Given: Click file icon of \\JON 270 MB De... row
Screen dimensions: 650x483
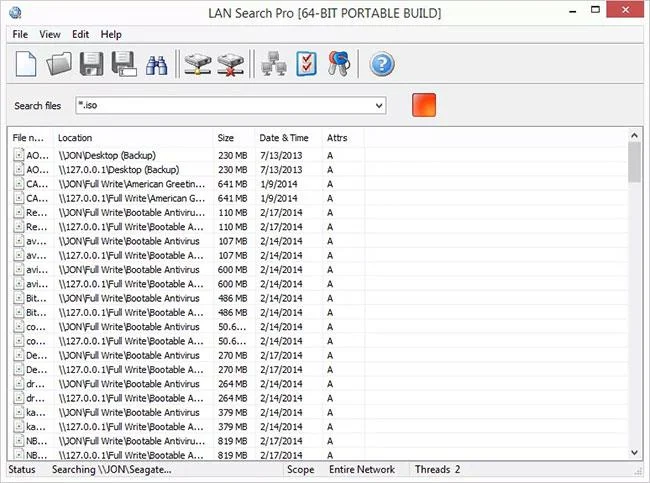Looking at the screenshot, I should pos(19,355).
